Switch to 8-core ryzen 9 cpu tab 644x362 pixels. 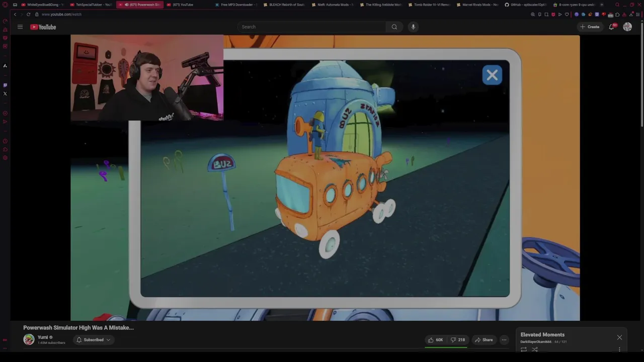[x=574, y=5]
